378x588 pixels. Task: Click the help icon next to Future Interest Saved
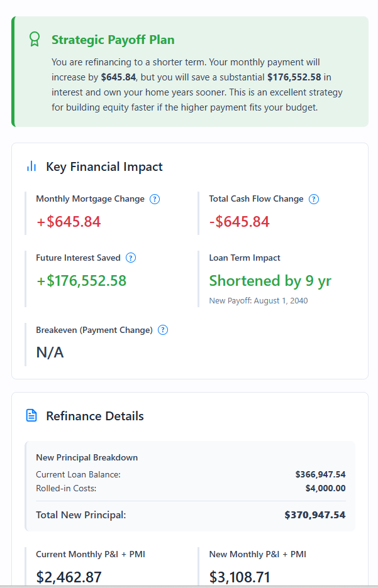click(x=131, y=258)
